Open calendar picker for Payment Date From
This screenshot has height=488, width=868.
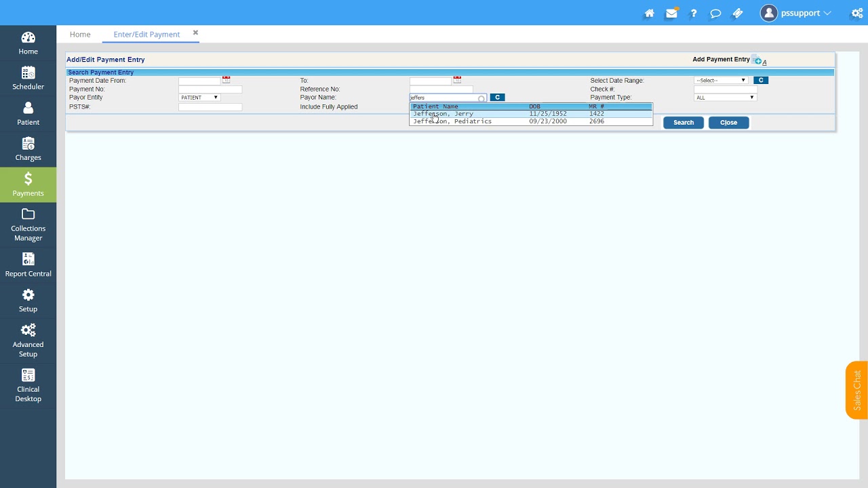(x=226, y=79)
